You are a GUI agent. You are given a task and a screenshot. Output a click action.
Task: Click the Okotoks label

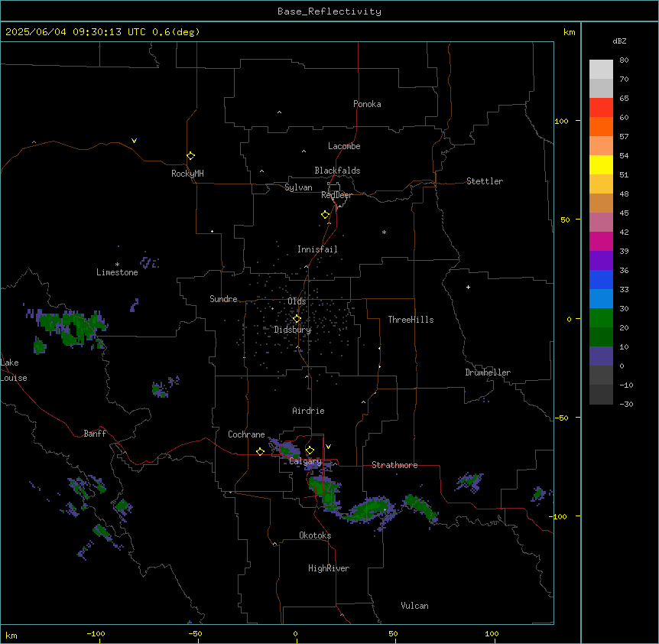pyautogui.click(x=315, y=535)
